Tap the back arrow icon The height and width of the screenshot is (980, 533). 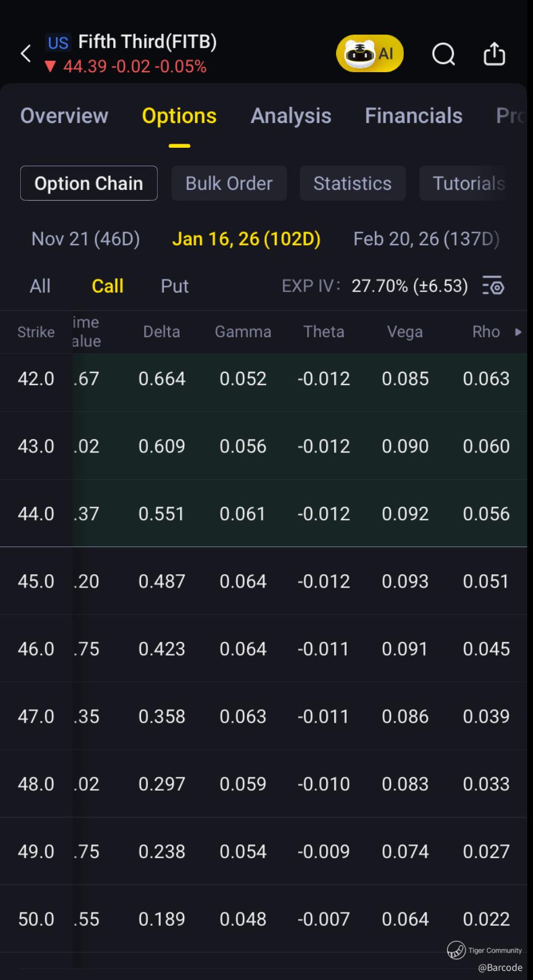pos(25,54)
